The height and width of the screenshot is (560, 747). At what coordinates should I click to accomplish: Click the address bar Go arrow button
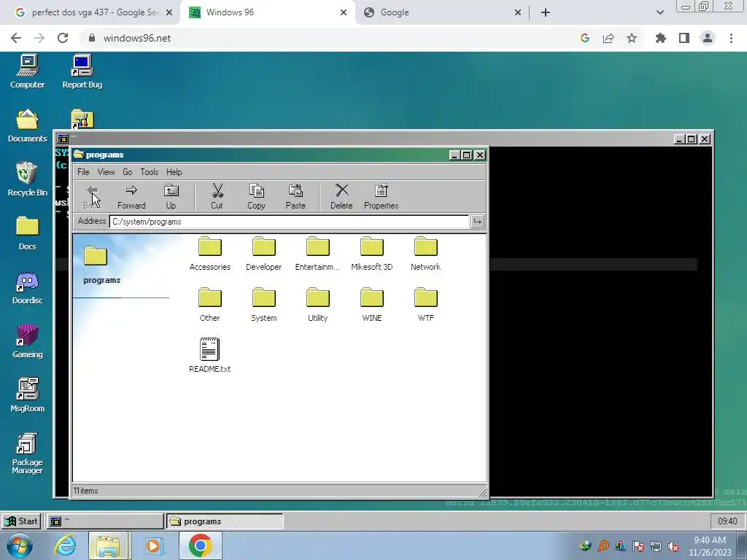pos(477,222)
